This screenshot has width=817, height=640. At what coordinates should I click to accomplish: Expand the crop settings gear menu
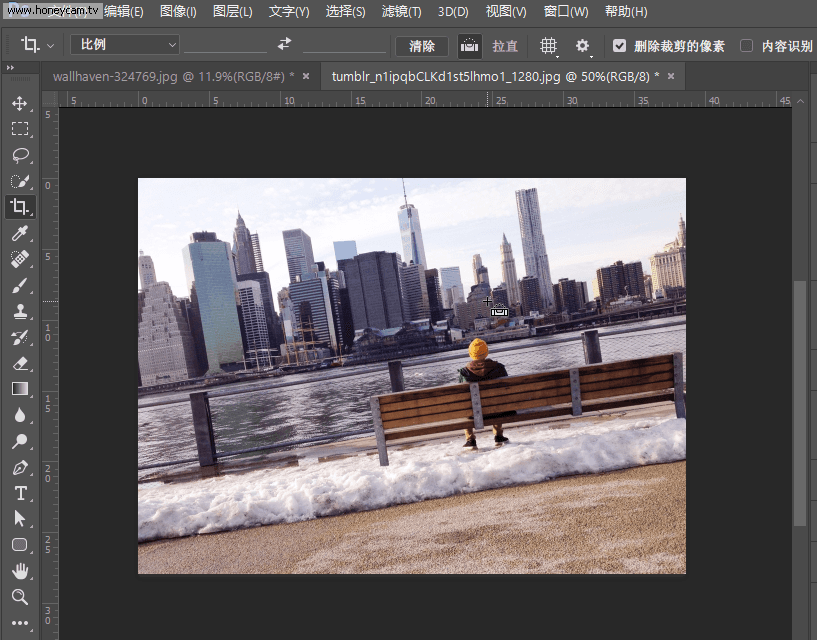[582, 46]
